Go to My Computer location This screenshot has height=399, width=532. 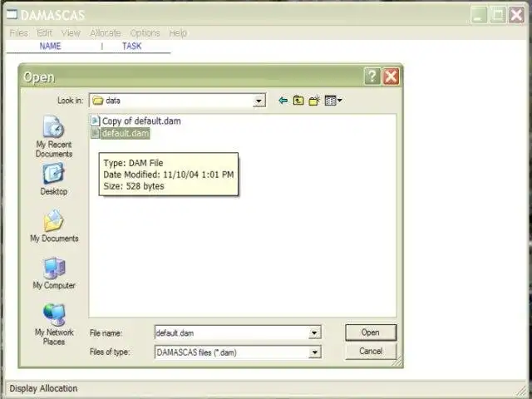click(x=54, y=273)
